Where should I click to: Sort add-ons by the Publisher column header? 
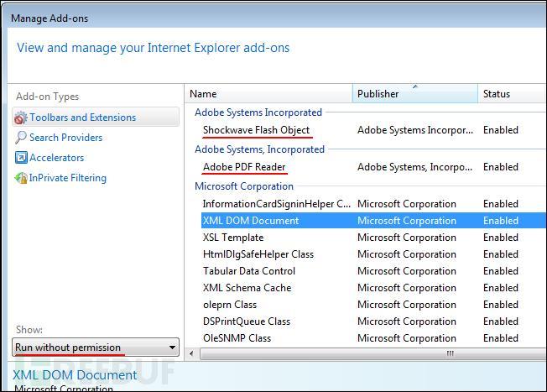pyautogui.click(x=415, y=94)
